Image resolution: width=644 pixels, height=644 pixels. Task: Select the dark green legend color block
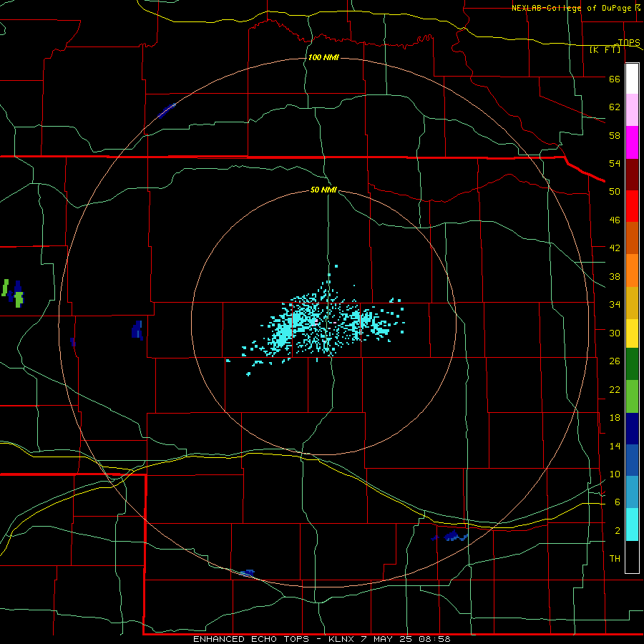pyautogui.click(x=632, y=364)
